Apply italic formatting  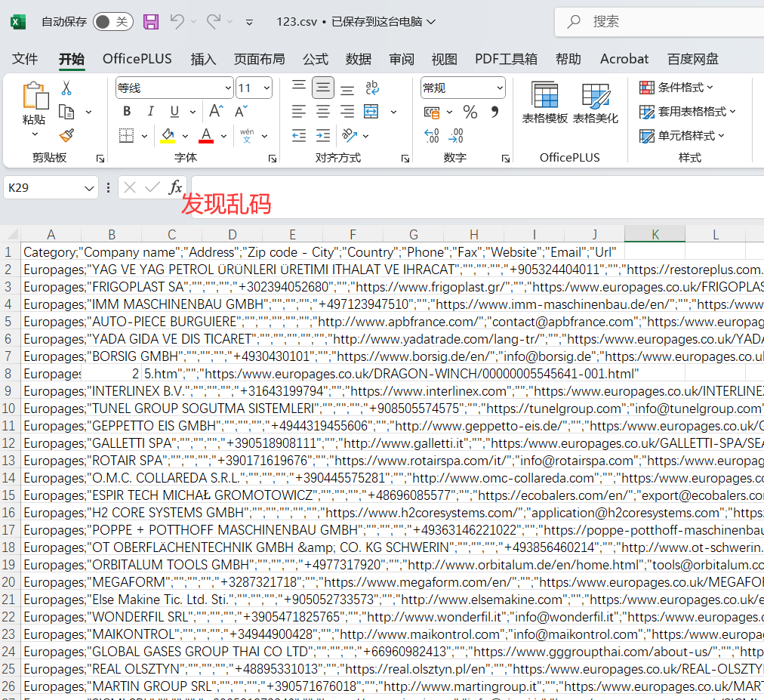(x=150, y=111)
